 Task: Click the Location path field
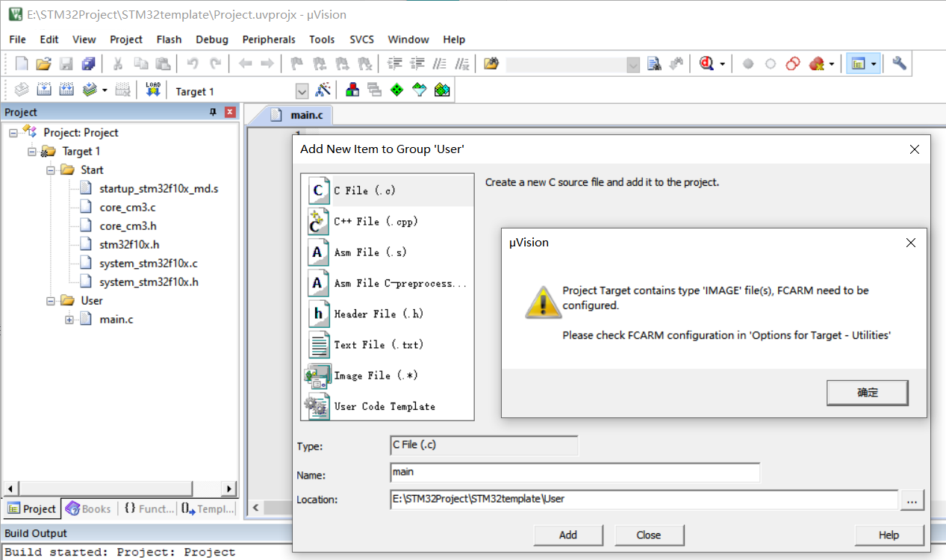[x=644, y=500]
